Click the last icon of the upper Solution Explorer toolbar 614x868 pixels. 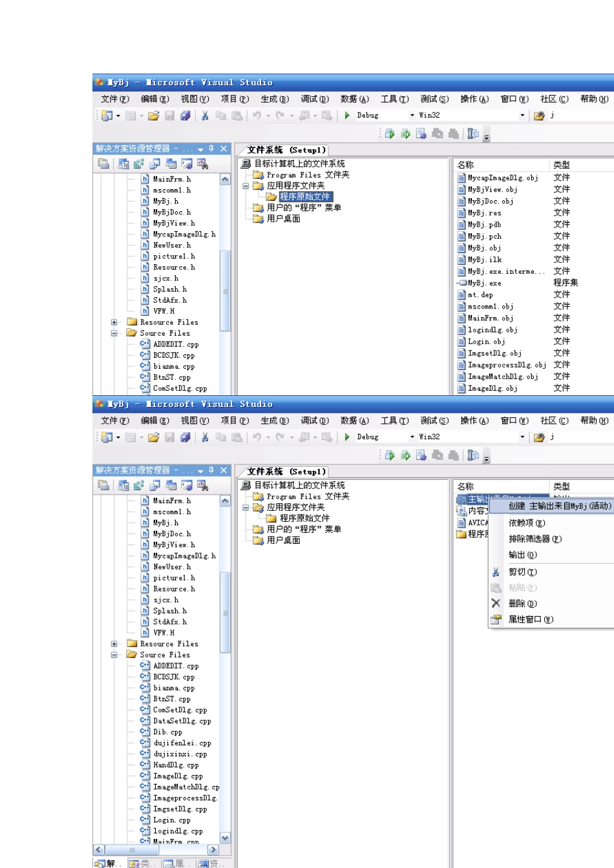tap(203, 164)
